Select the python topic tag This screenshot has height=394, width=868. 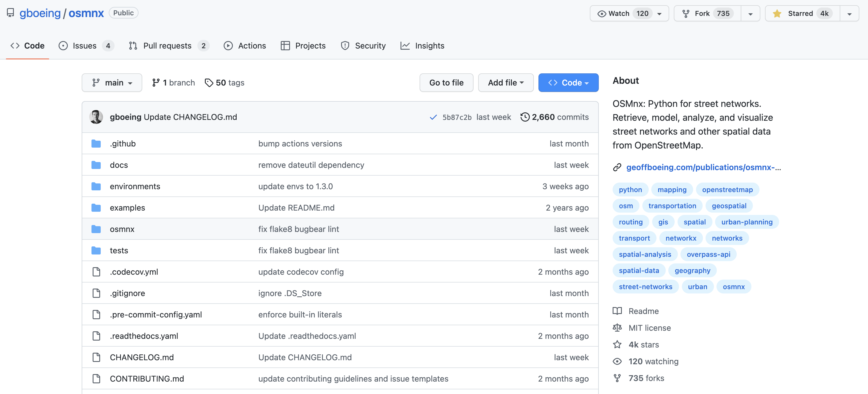pyautogui.click(x=630, y=189)
